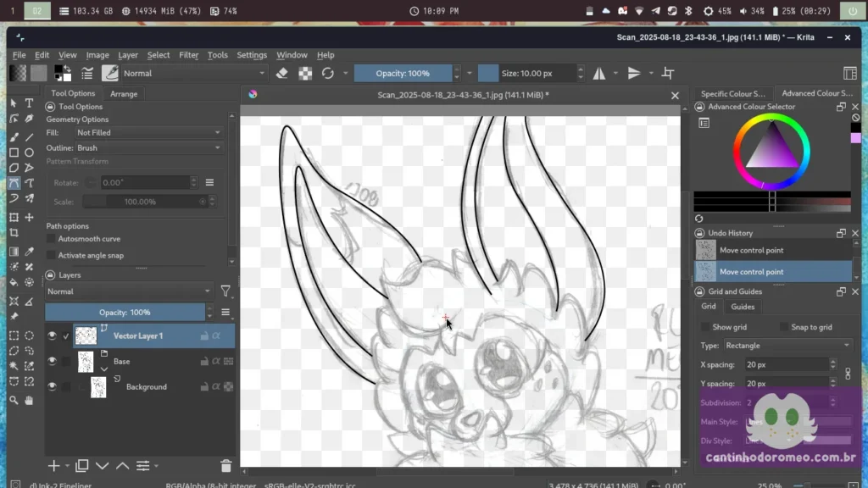This screenshot has height=488, width=868.
Task: Open the File menu
Action: pyautogui.click(x=19, y=55)
